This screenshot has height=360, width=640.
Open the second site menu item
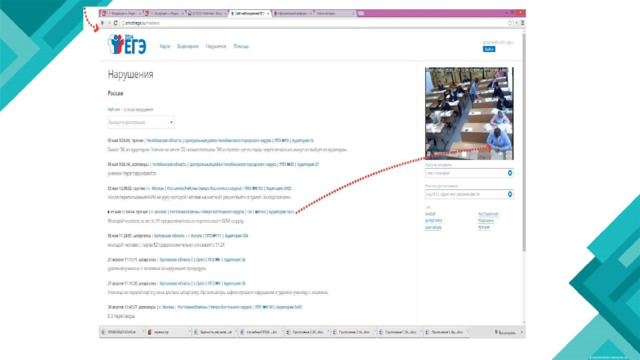(188, 47)
